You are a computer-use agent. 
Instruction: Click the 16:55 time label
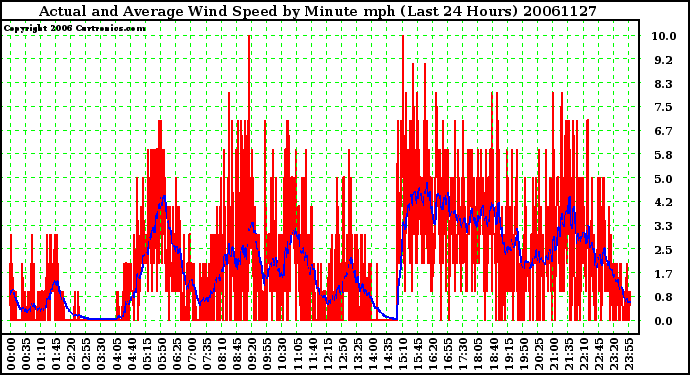[448, 354]
